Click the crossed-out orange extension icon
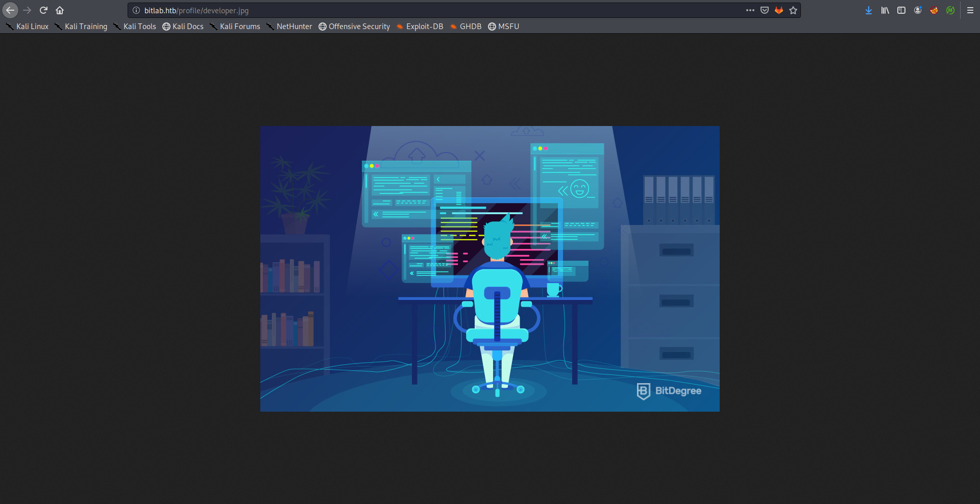 (934, 10)
